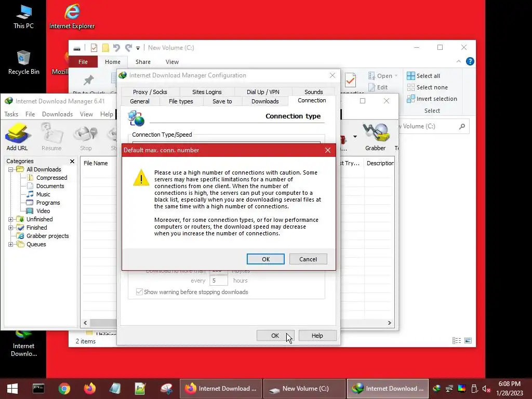This screenshot has width=532, height=399.
Task: Open the Downloads menu in IDM
Action: (x=57, y=114)
